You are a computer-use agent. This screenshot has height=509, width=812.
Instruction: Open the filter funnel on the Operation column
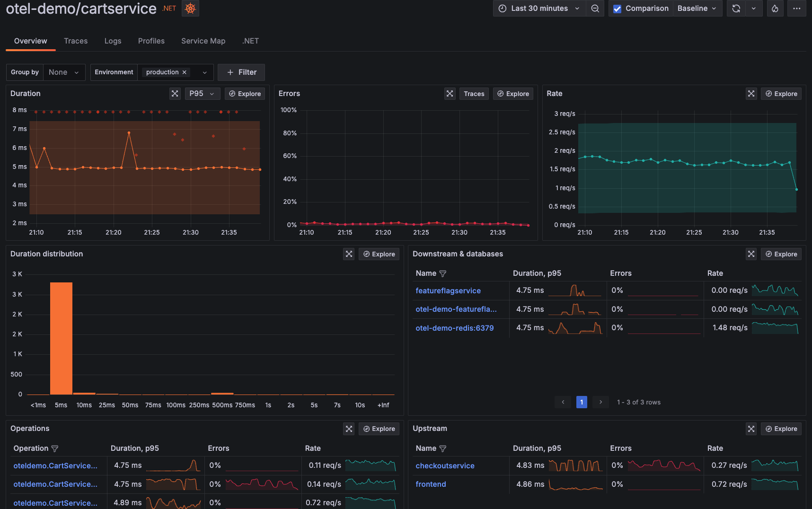(55, 448)
